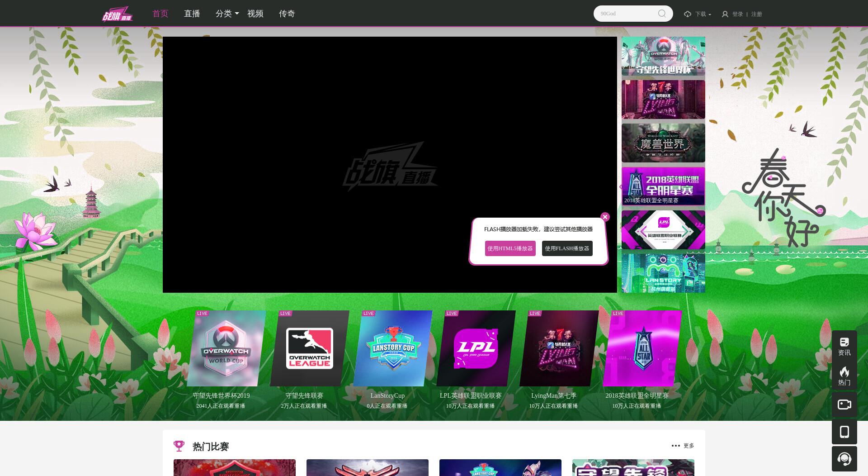Click the 2万人正在观看重播 viewer text
This screenshot has height=476, width=868.
coord(304,406)
